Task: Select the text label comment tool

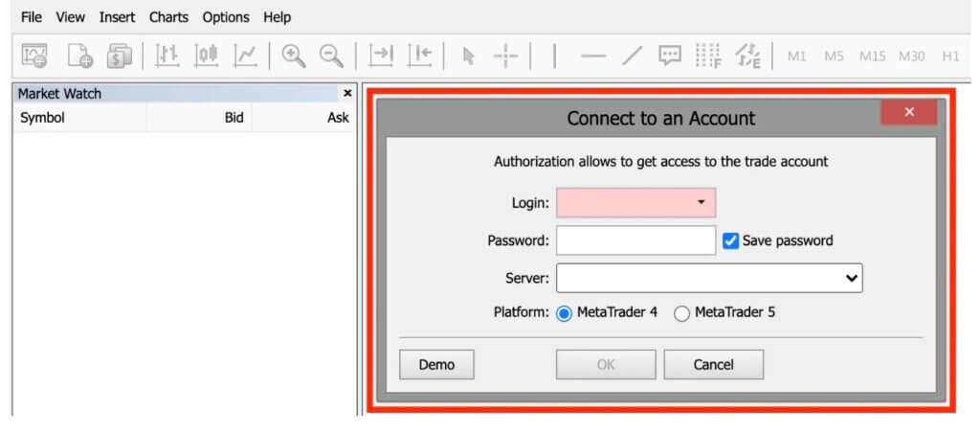Action: point(670,57)
